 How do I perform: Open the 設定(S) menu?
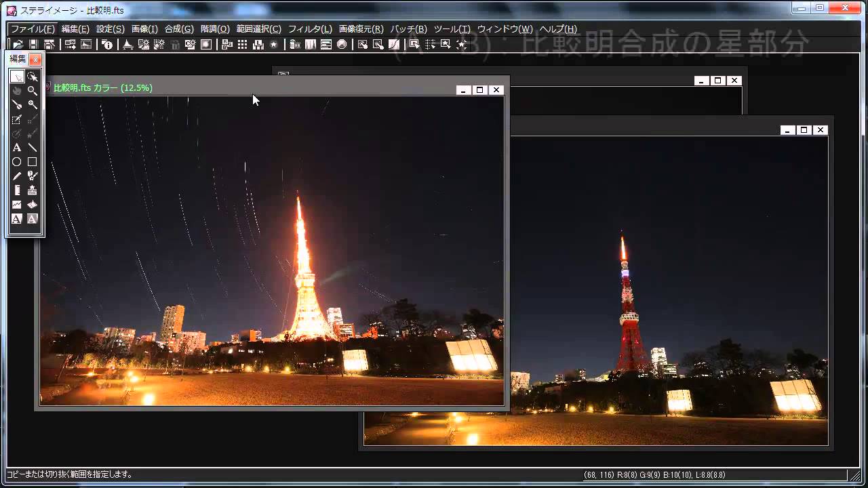pos(111,29)
